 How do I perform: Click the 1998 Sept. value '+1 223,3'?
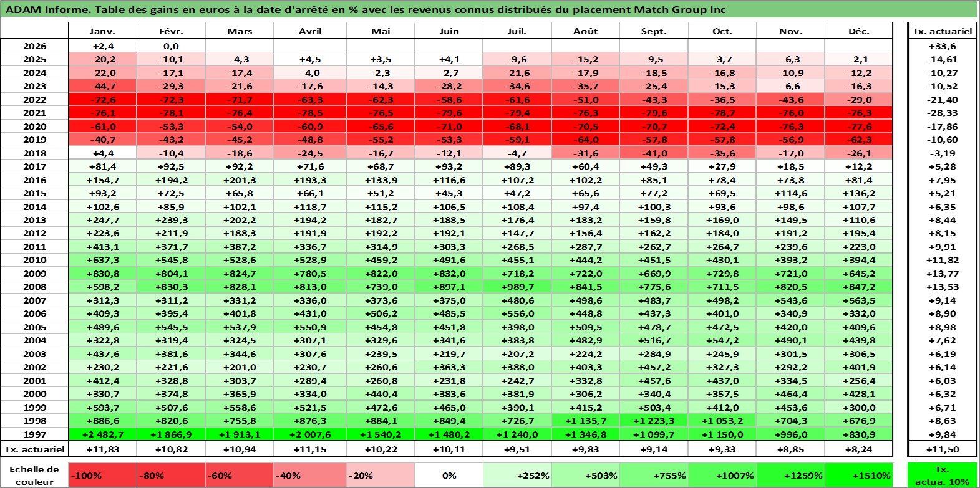pos(654,421)
